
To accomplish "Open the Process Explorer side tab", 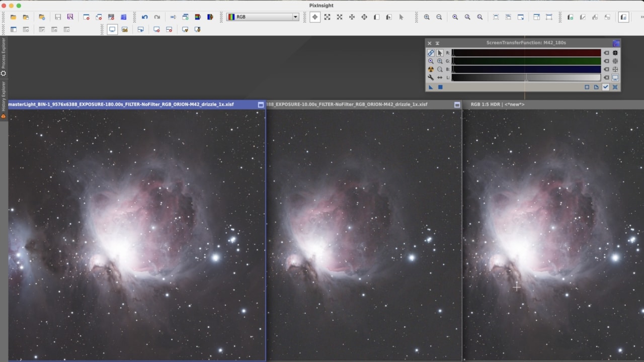I will 4,53.
